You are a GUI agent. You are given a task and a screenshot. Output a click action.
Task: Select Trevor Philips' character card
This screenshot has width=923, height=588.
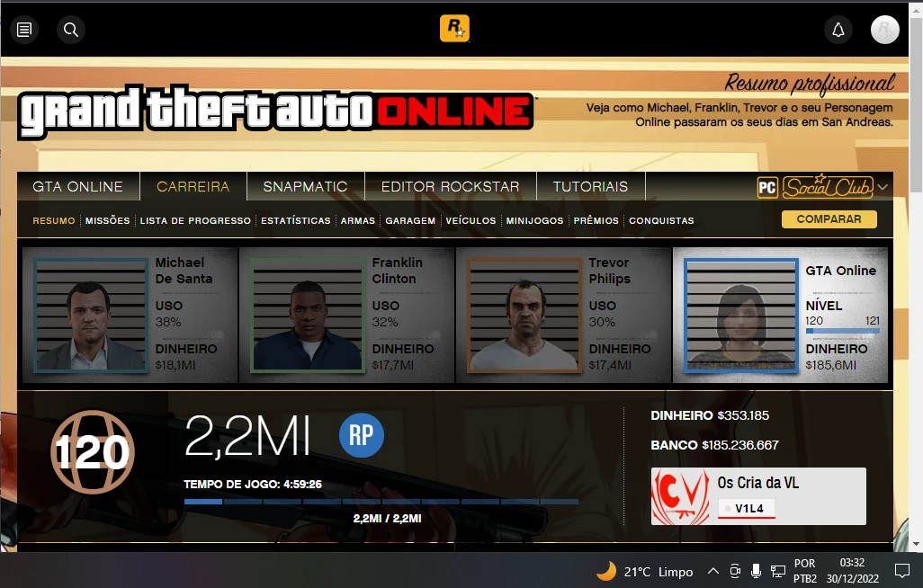563,315
